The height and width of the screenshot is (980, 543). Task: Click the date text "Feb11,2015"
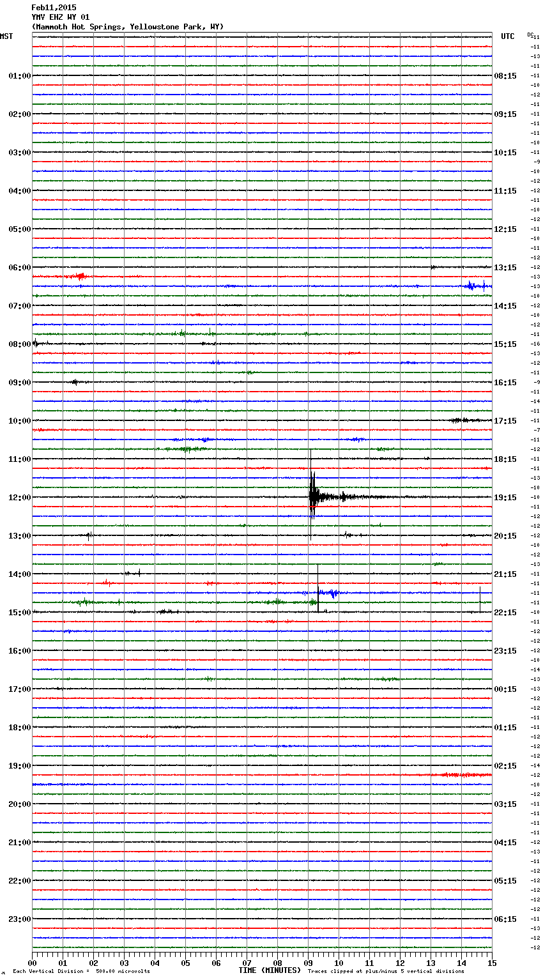tap(54, 8)
